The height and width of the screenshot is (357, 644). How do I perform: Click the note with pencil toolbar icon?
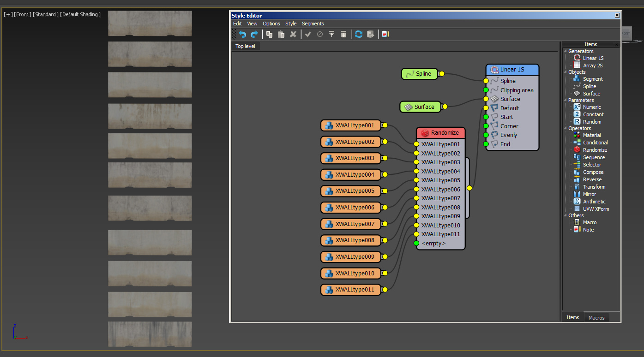(x=385, y=35)
